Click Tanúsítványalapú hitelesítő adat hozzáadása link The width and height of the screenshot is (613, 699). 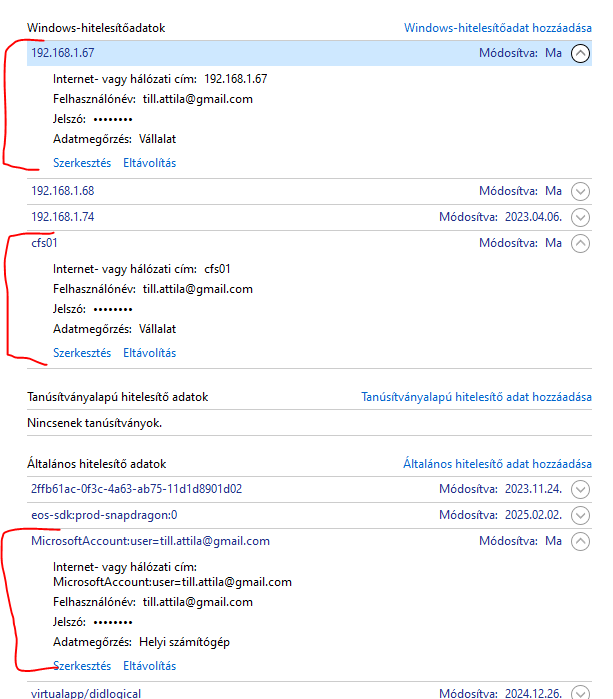(476, 397)
